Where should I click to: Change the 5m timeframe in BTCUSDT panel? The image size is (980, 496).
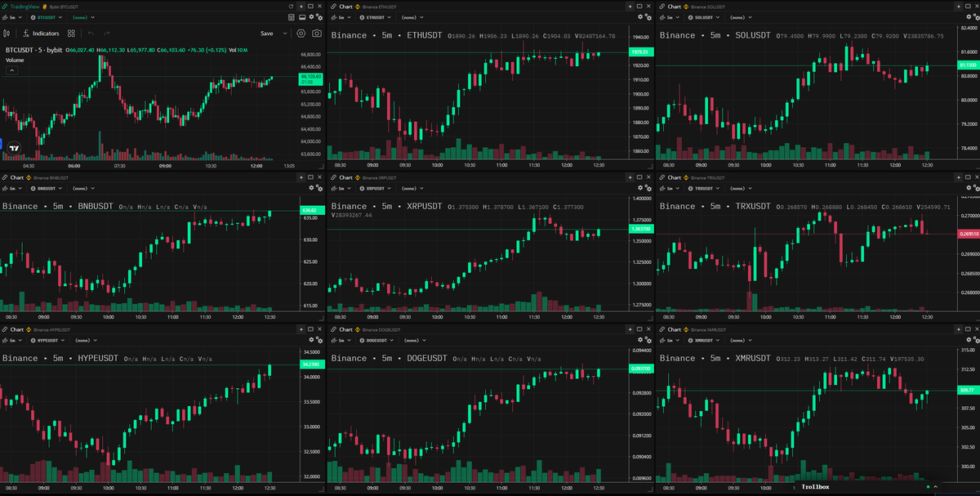pyautogui.click(x=12, y=17)
